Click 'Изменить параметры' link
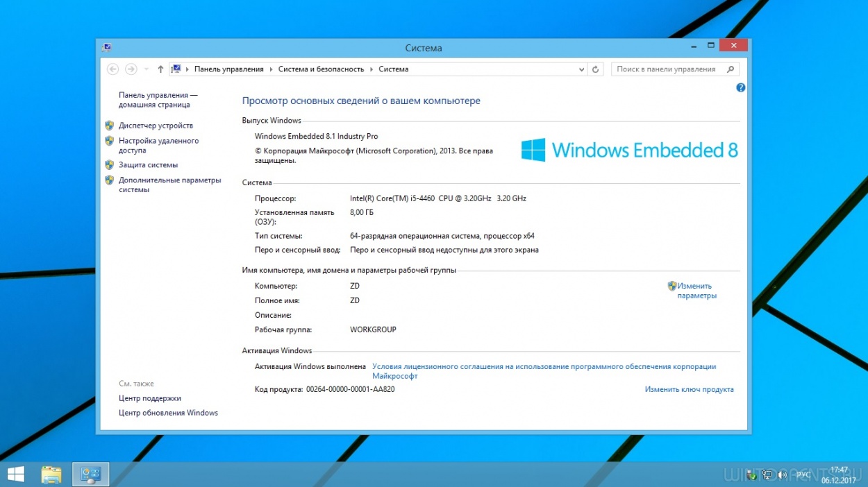 (696, 291)
